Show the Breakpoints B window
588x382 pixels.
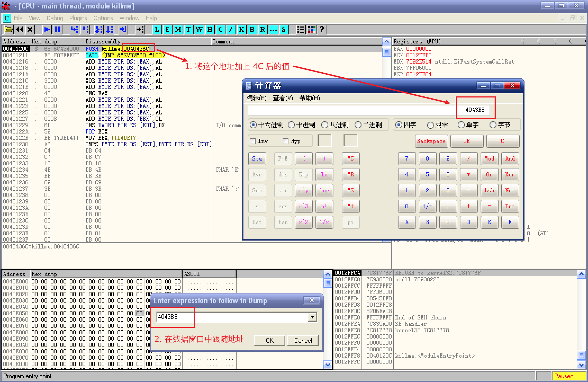coord(252,29)
